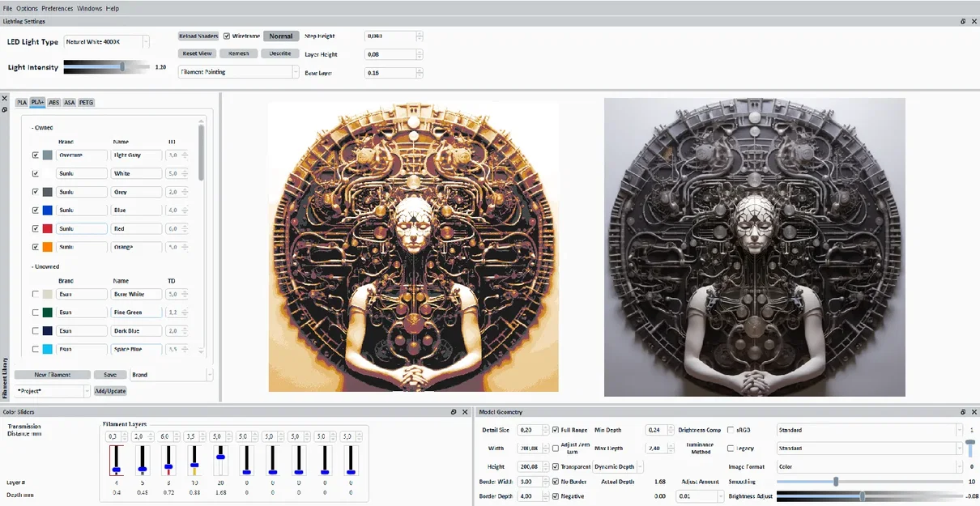This screenshot has height=506, width=980.
Task: Enable the sRGB checkbox
Action: (x=731, y=430)
